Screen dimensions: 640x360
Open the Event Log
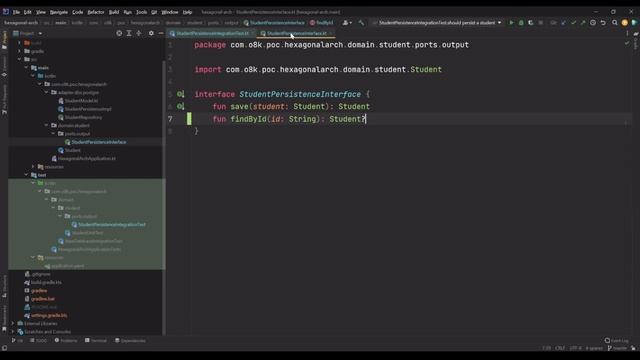617,340
